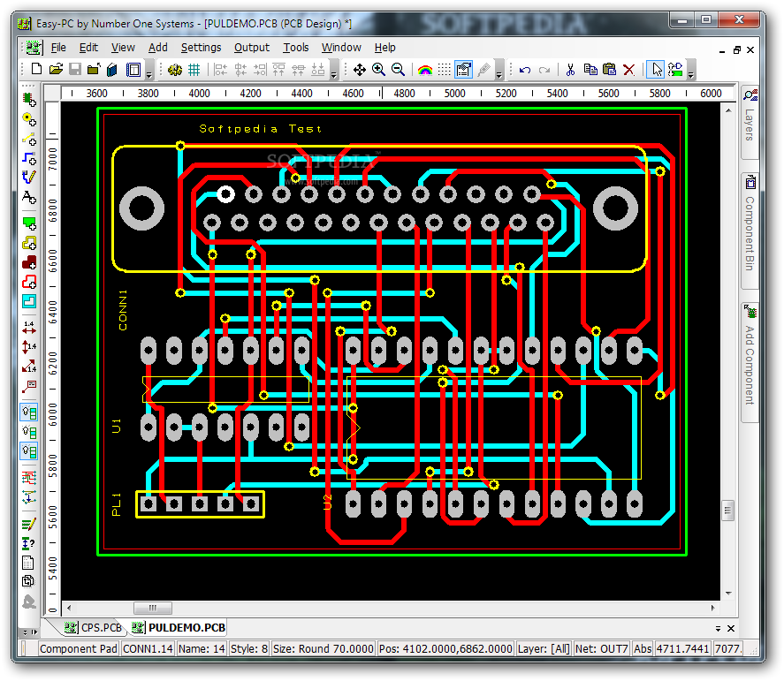The height and width of the screenshot is (681, 784).
Task: Choose the Add Component tool
Action: pyautogui.click(x=29, y=100)
